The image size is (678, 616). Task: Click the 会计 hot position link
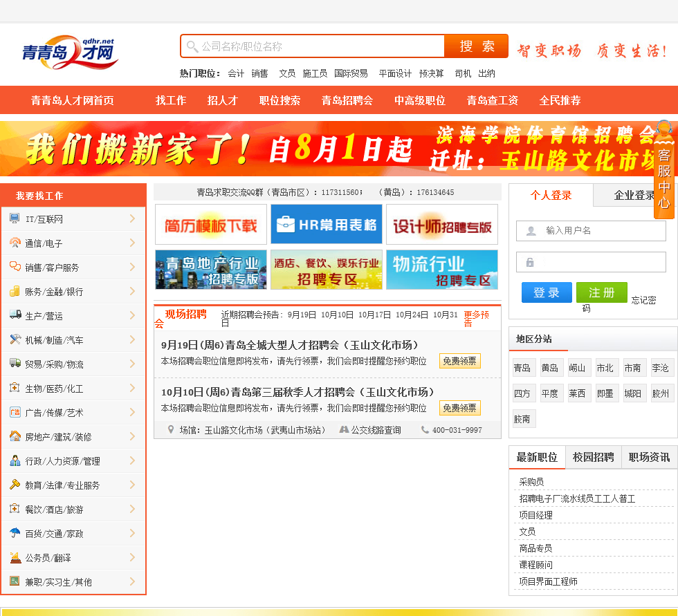236,73
